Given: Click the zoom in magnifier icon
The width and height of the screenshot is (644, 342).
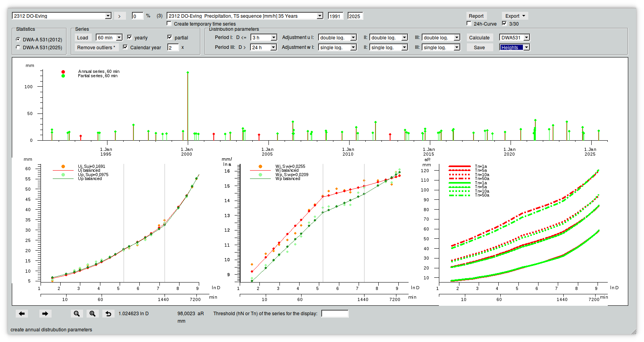Looking at the screenshot, I should click(93, 314).
